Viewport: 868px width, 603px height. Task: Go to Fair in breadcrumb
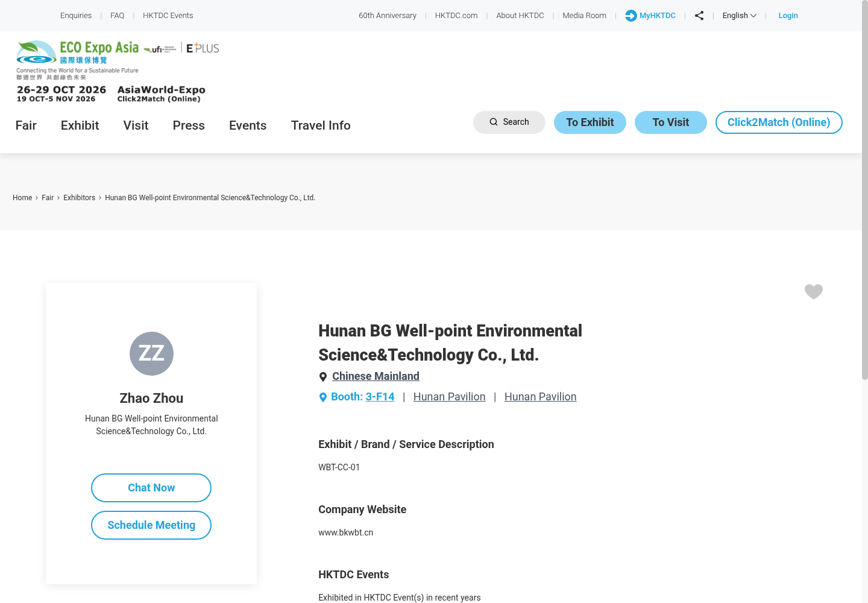pyautogui.click(x=48, y=198)
